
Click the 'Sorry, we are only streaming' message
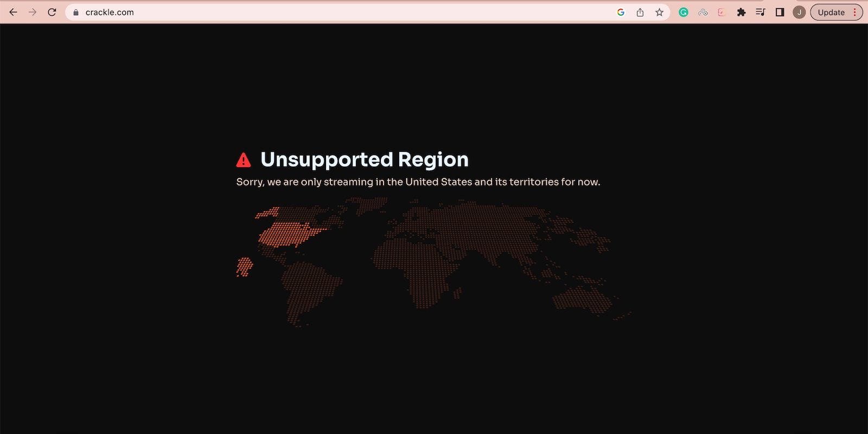tap(418, 182)
